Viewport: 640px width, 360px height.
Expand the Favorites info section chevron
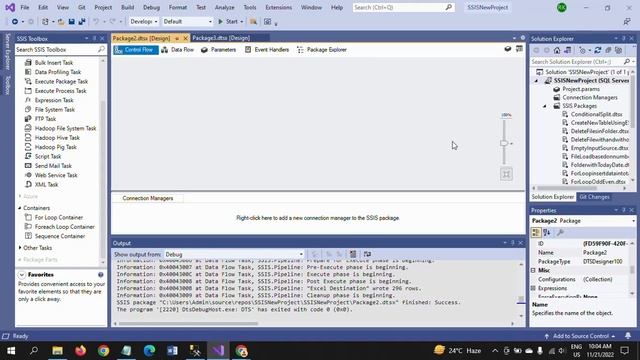[22, 275]
